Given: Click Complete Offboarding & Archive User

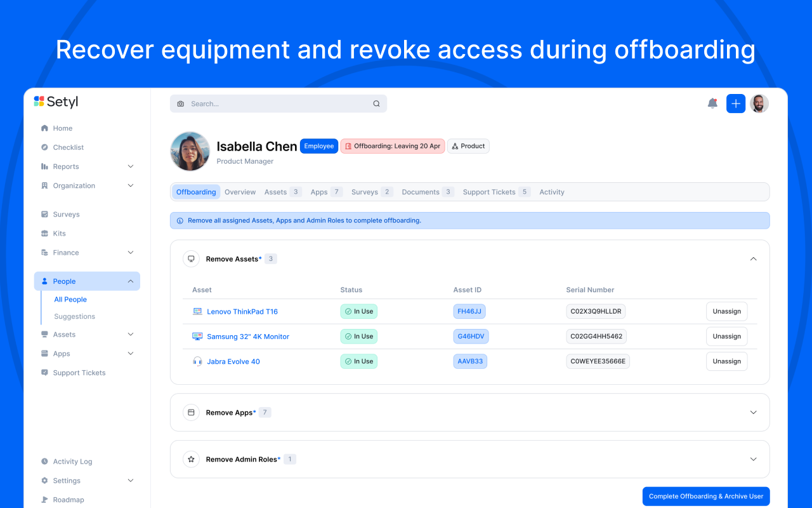Looking at the screenshot, I should tap(705, 496).
